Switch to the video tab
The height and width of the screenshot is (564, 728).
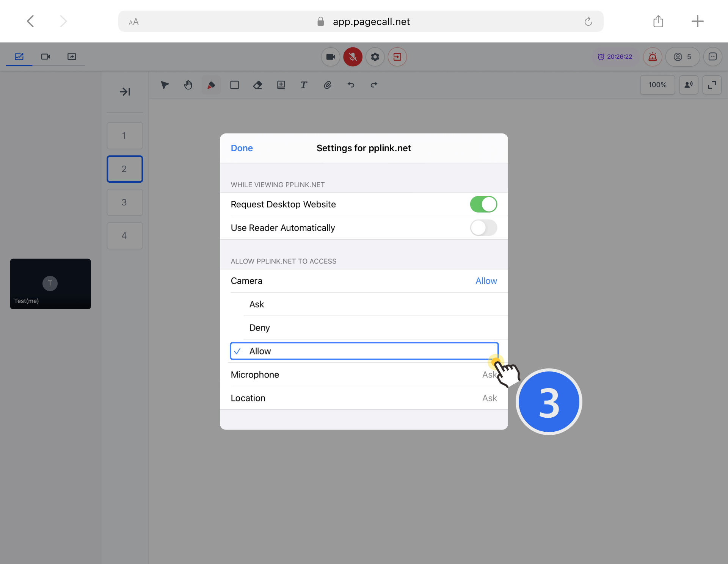coord(45,57)
